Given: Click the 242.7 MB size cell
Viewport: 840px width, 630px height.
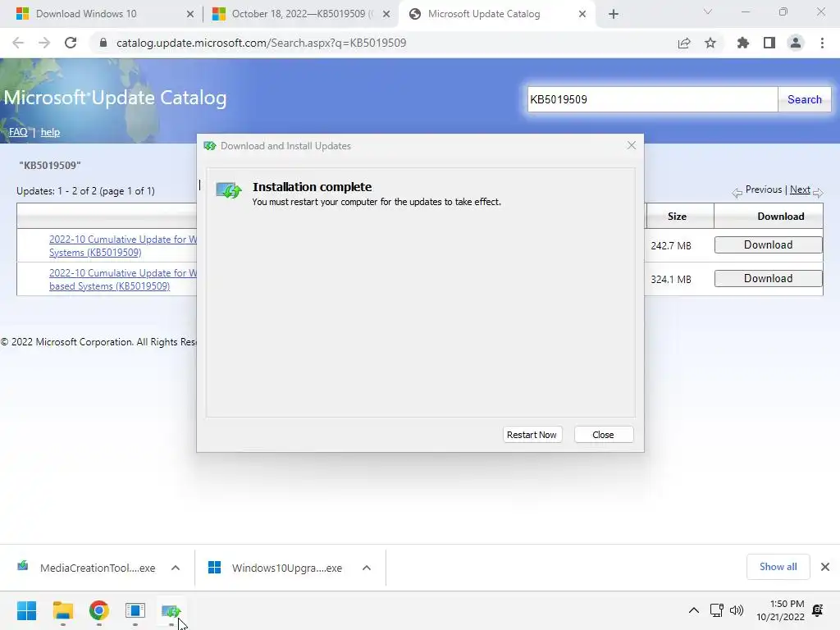Looking at the screenshot, I should (671, 245).
